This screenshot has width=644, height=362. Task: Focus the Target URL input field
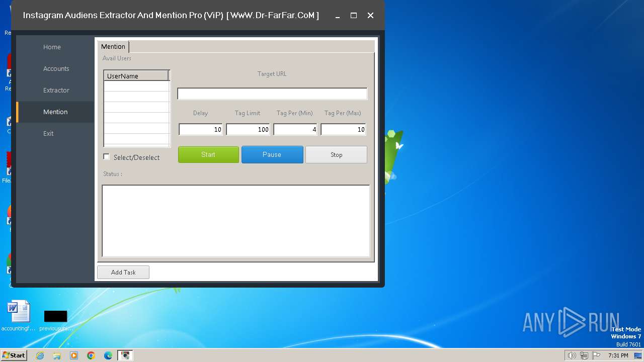point(272,94)
